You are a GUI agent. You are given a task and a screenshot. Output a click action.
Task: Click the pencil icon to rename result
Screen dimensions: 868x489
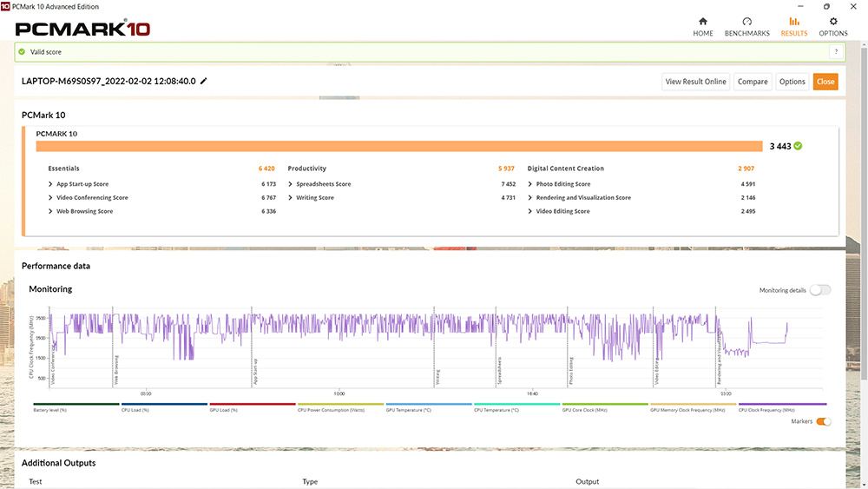pos(204,82)
